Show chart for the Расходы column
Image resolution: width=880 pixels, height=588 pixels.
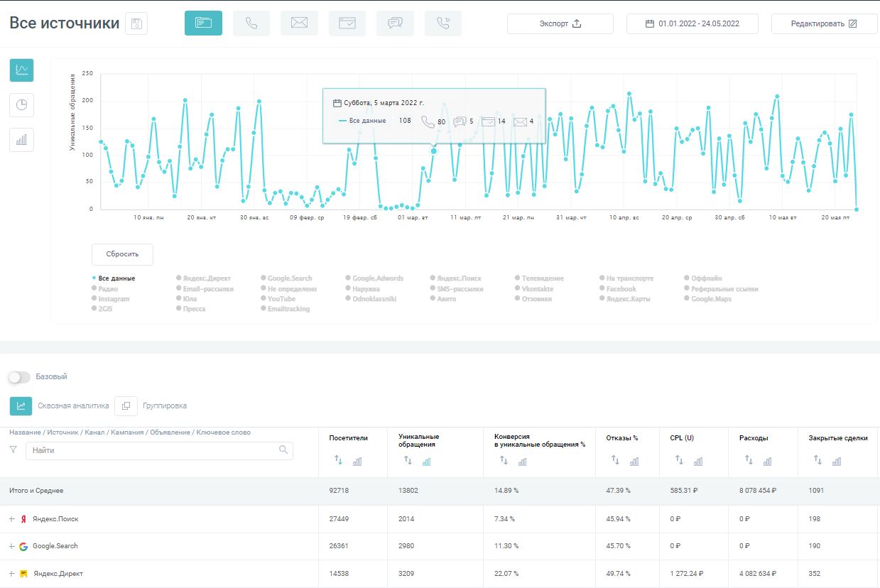click(768, 462)
